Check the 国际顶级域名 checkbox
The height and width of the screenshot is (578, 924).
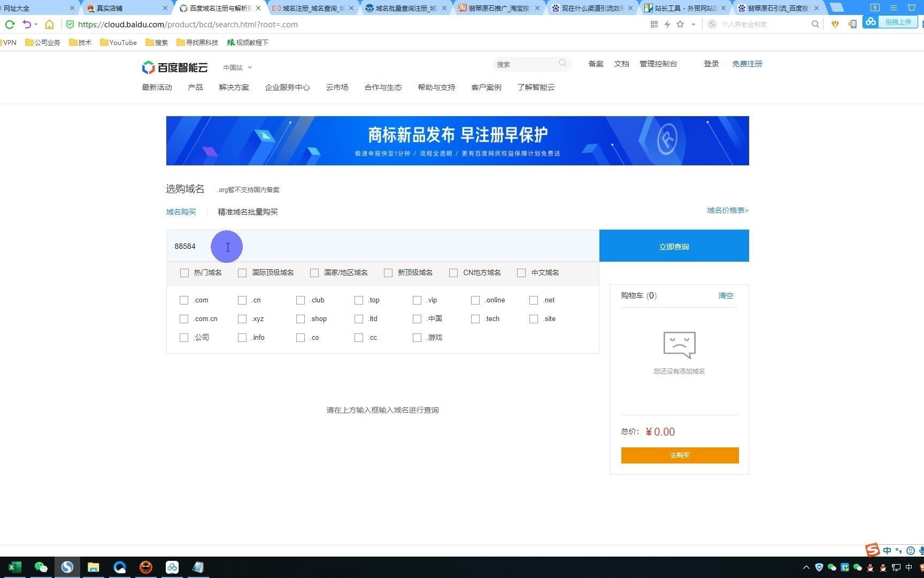[x=242, y=273]
